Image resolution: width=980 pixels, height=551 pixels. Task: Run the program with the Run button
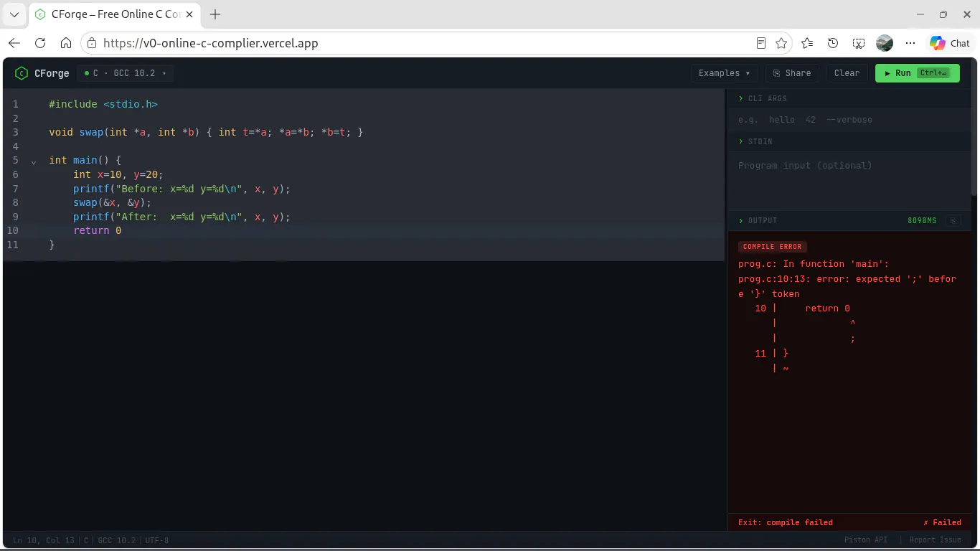(x=917, y=73)
